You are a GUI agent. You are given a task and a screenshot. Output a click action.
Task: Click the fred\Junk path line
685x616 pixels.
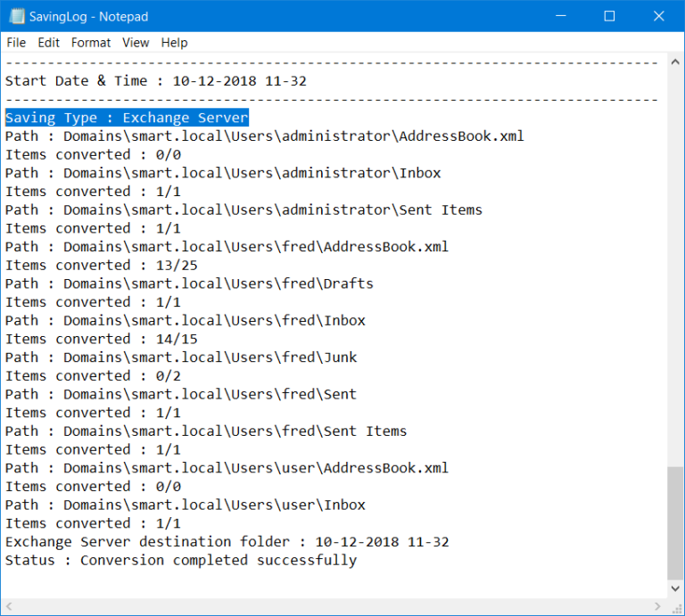[x=181, y=357]
